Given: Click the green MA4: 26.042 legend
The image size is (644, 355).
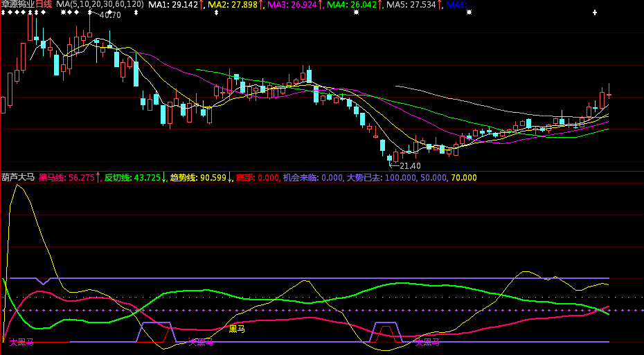Looking at the screenshot, I should pos(352,5).
